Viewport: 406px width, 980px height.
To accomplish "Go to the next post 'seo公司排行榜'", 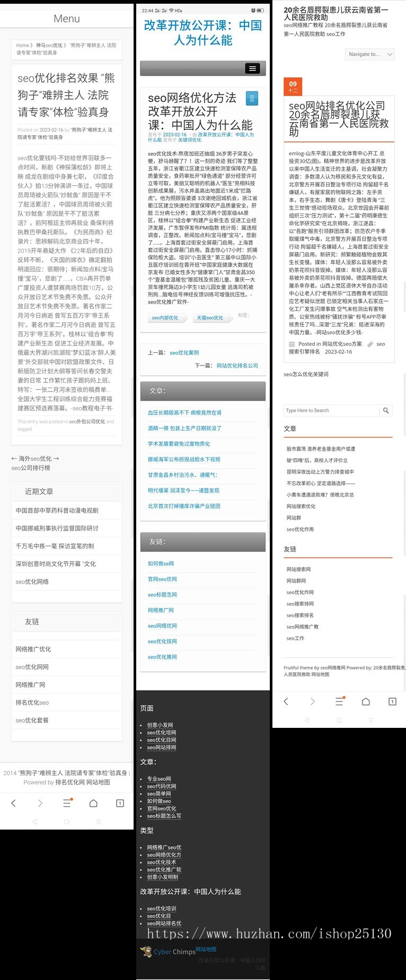I will tap(31, 468).
